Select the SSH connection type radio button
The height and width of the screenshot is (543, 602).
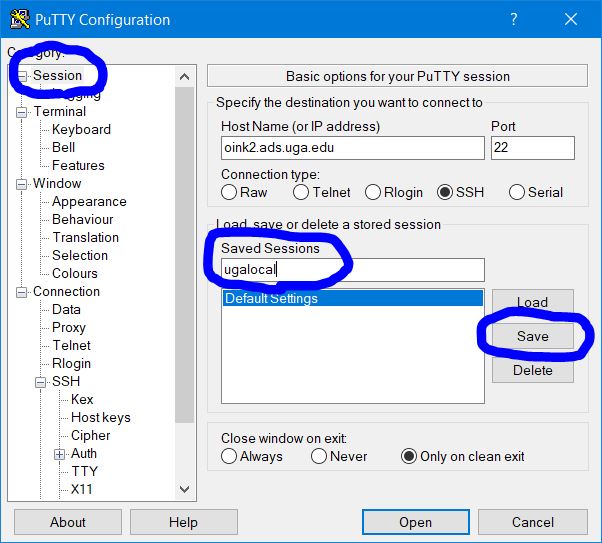click(445, 192)
